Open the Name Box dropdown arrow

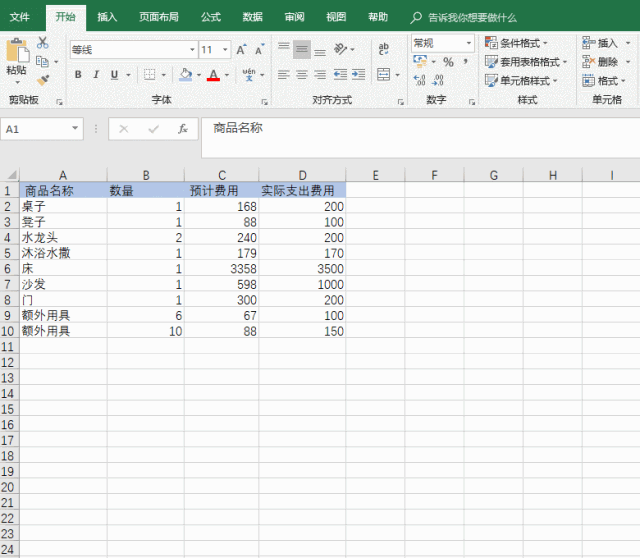(75, 128)
